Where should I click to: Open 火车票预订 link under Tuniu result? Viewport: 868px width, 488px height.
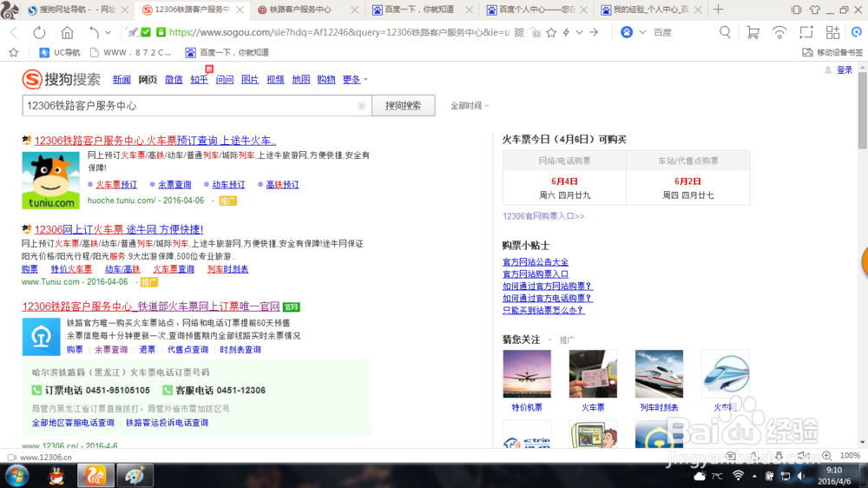point(116,184)
